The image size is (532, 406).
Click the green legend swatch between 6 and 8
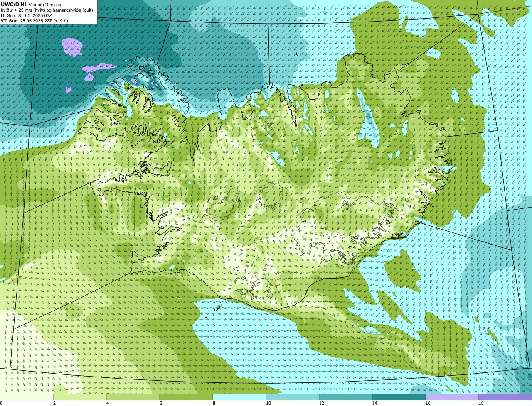[186, 397]
